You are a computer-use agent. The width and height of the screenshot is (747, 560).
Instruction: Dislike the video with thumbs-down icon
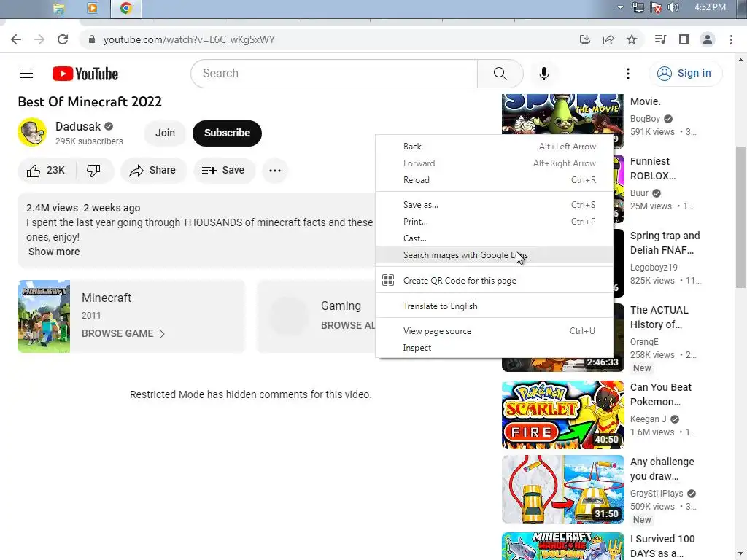point(94,171)
